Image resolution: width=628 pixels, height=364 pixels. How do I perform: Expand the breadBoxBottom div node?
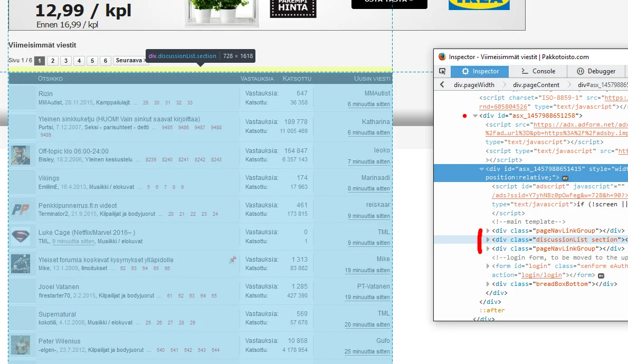(x=488, y=284)
